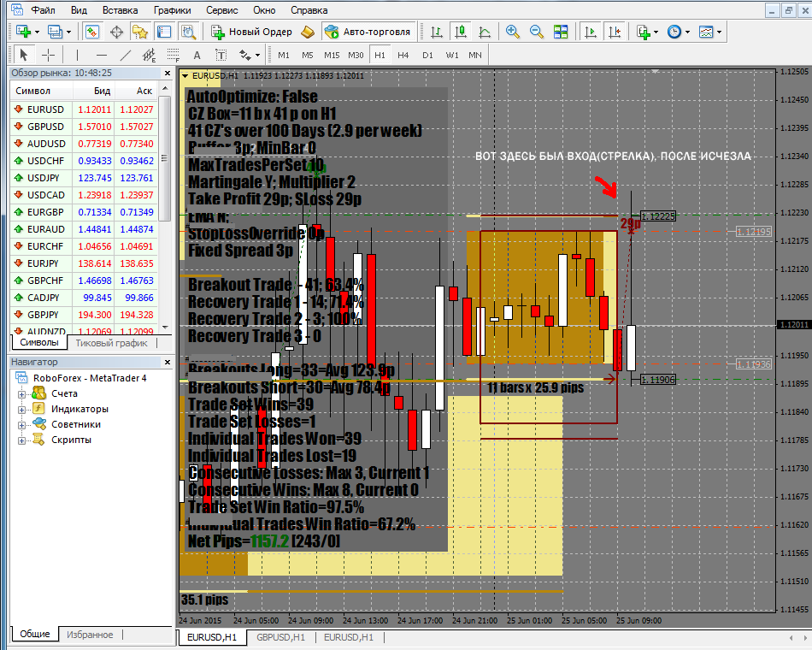Image resolution: width=812 pixels, height=650 pixels.
Task: Switch timeframe to M1
Action: pos(283,55)
